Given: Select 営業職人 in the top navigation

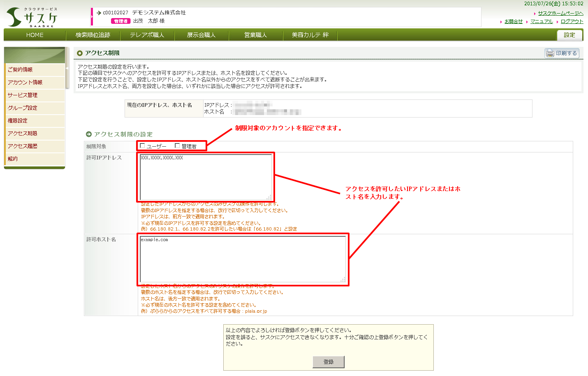Looking at the screenshot, I should pyautogui.click(x=255, y=35).
